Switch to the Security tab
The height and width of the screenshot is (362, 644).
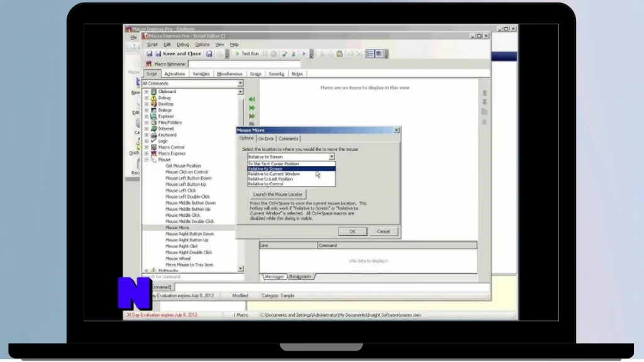(277, 74)
